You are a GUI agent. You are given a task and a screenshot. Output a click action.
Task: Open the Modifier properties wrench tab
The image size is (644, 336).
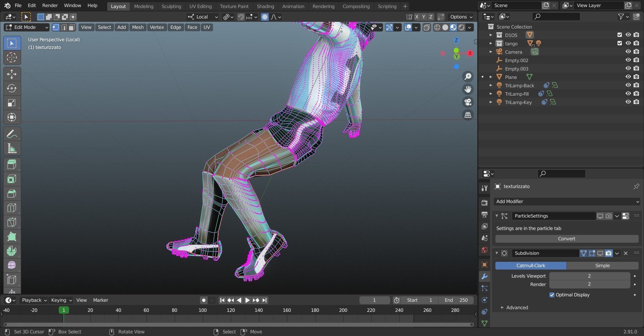point(484,277)
